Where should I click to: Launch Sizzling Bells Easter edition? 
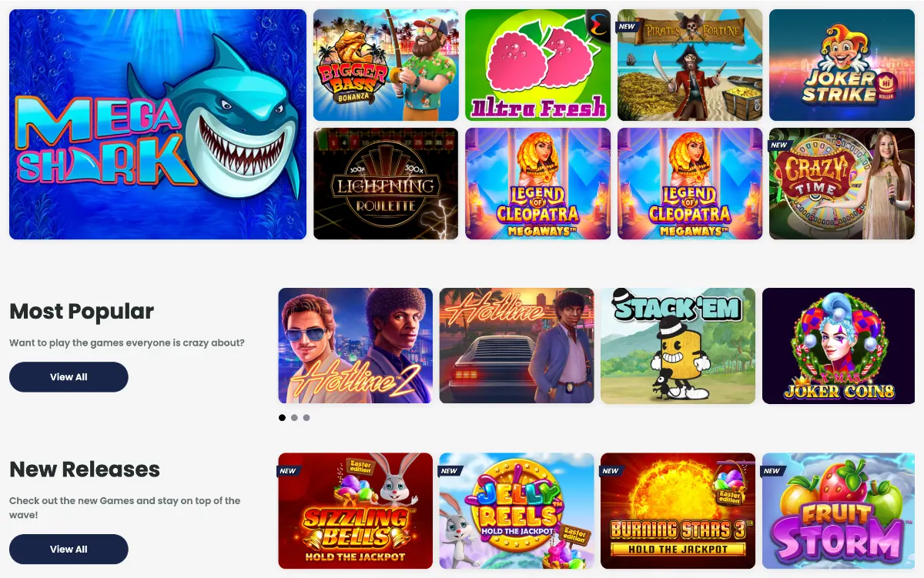click(355, 511)
